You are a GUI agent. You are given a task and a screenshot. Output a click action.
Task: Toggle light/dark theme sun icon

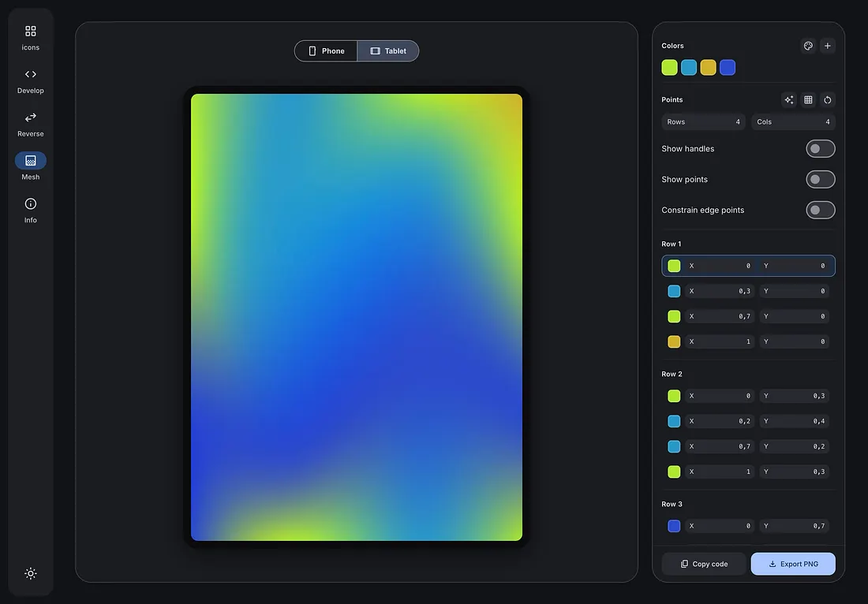tap(31, 573)
